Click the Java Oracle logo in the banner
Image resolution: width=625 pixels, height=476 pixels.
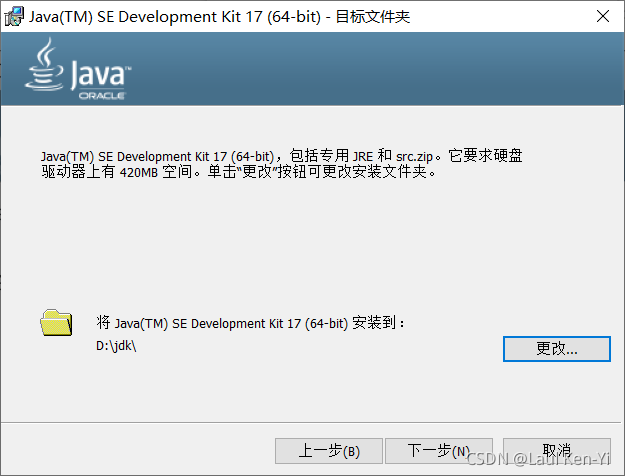(78, 68)
